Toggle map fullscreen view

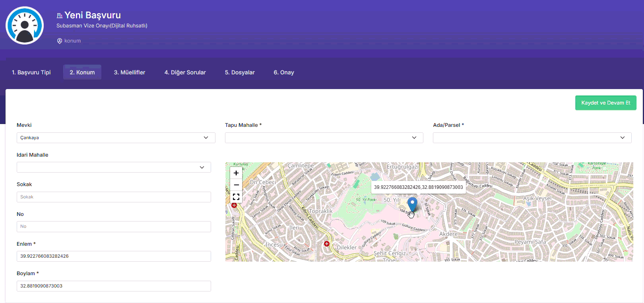[236, 197]
